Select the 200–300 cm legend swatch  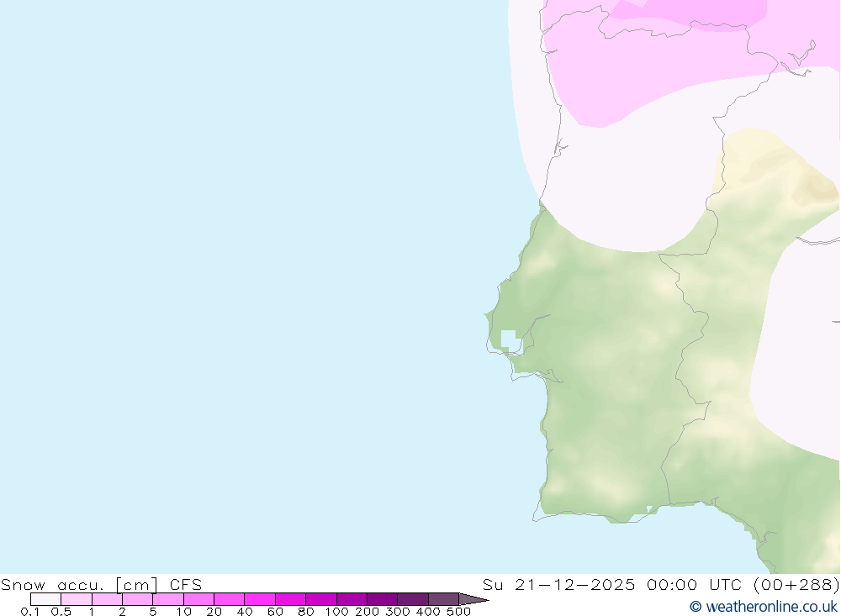[x=382, y=599]
